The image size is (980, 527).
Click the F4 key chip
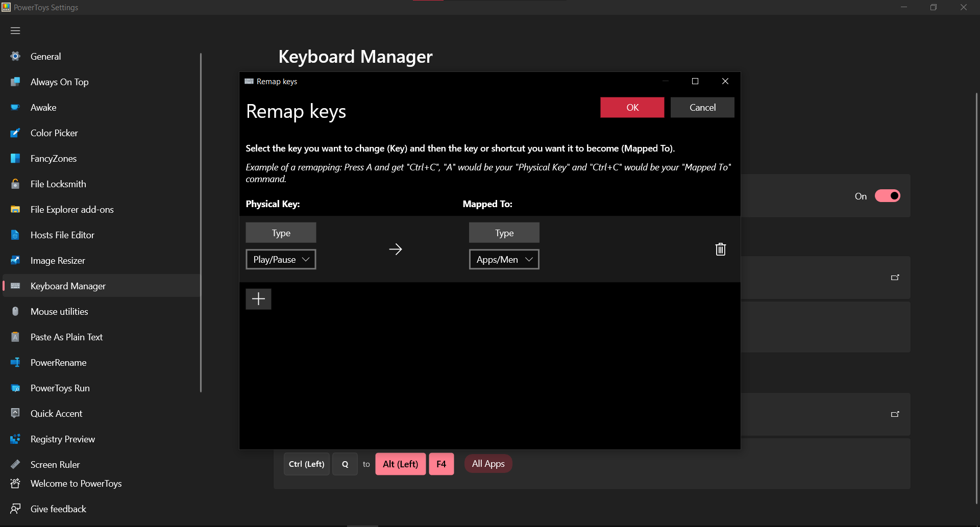(x=441, y=464)
